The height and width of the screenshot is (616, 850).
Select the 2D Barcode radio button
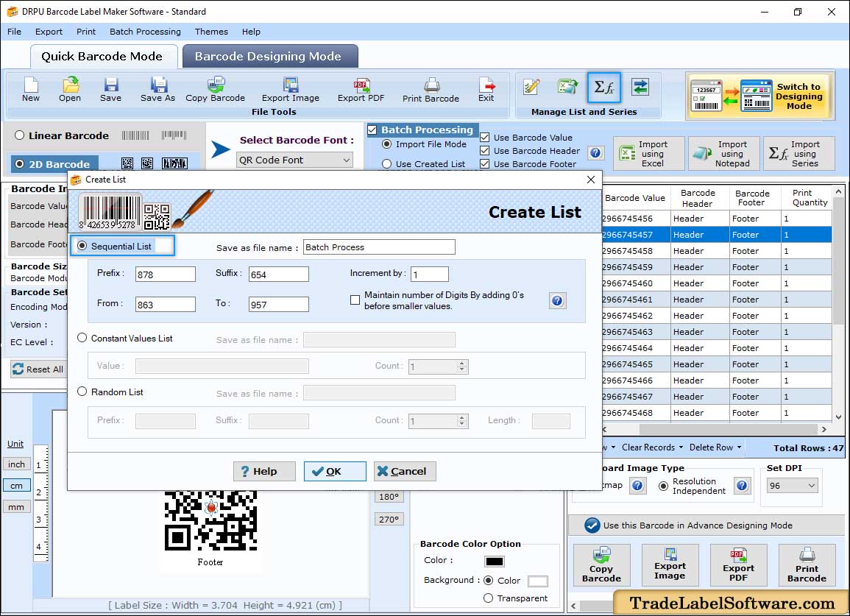pos(20,164)
